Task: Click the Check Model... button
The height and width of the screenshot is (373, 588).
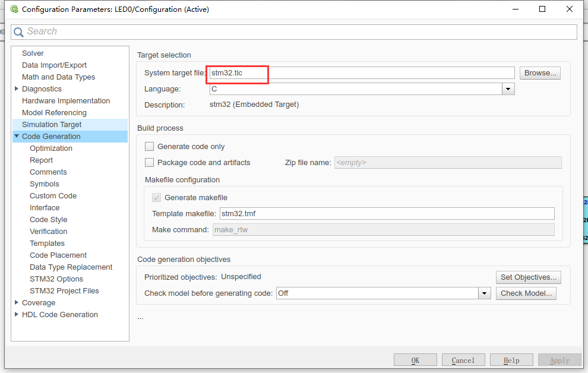Action: point(526,293)
